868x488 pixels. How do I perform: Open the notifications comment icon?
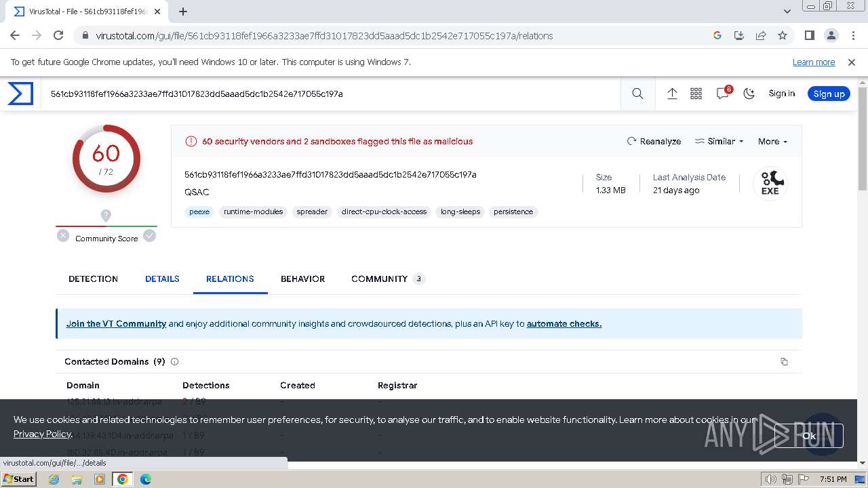(x=723, y=94)
